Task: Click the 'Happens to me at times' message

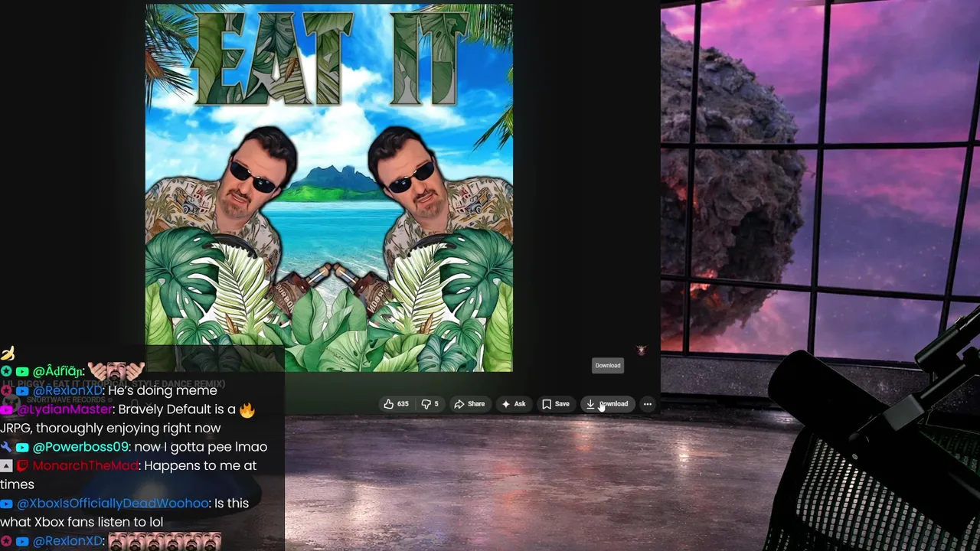Action: [129, 474]
